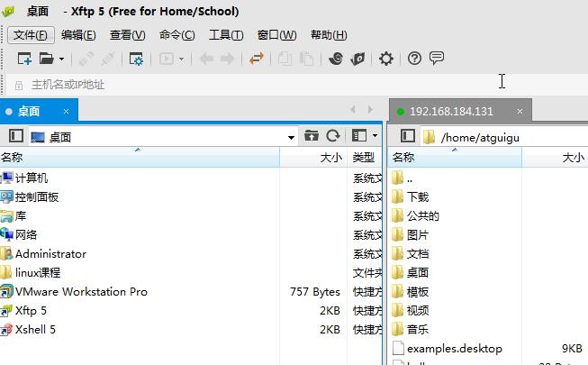Click the Open Session folder icon
This screenshot has height=365, width=588.
pos(47,59)
